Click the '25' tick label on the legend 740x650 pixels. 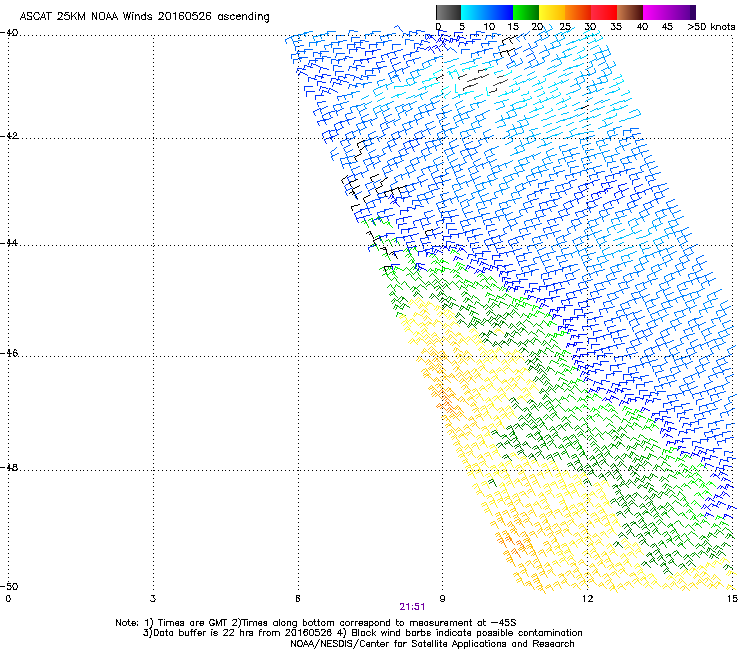(x=565, y=27)
